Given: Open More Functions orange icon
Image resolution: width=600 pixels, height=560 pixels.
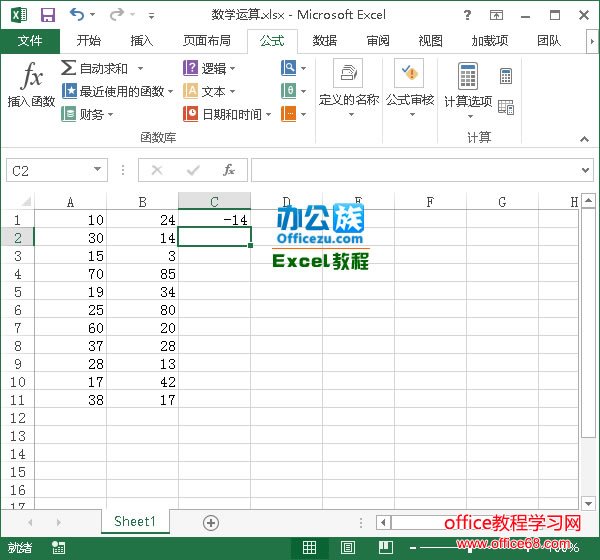Looking at the screenshot, I should pyautogui.click(x=289, y=114).
